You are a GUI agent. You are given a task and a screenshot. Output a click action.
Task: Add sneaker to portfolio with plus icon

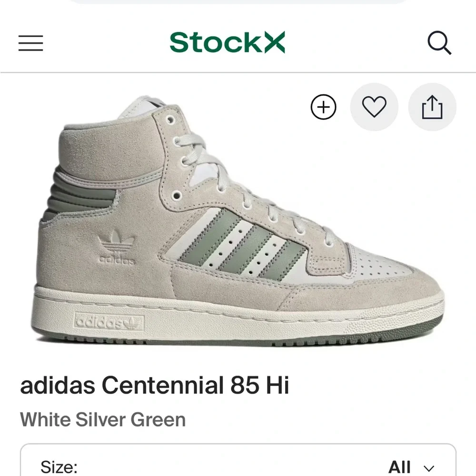pyautogui.click(x=322, y=107)
